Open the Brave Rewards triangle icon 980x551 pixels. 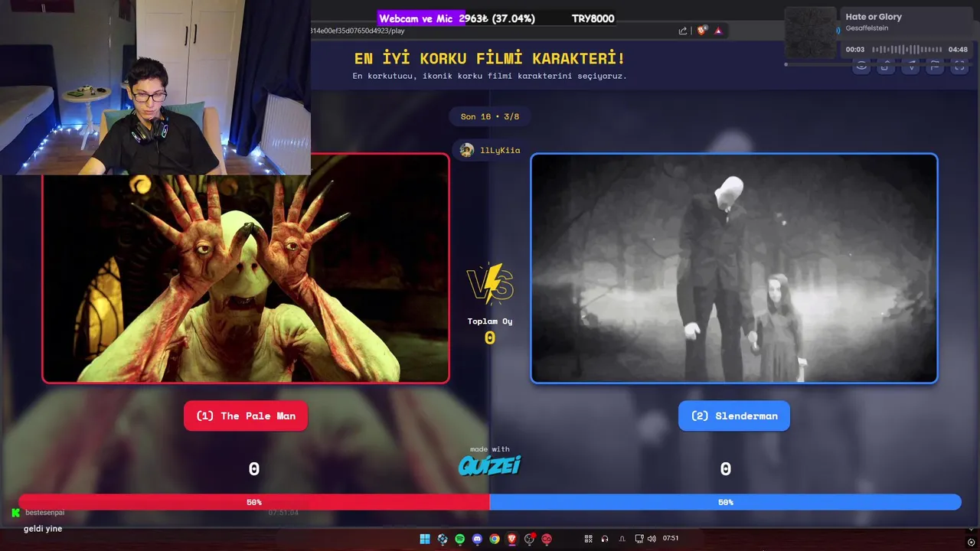pyautogui.click(x=718, y=31)
